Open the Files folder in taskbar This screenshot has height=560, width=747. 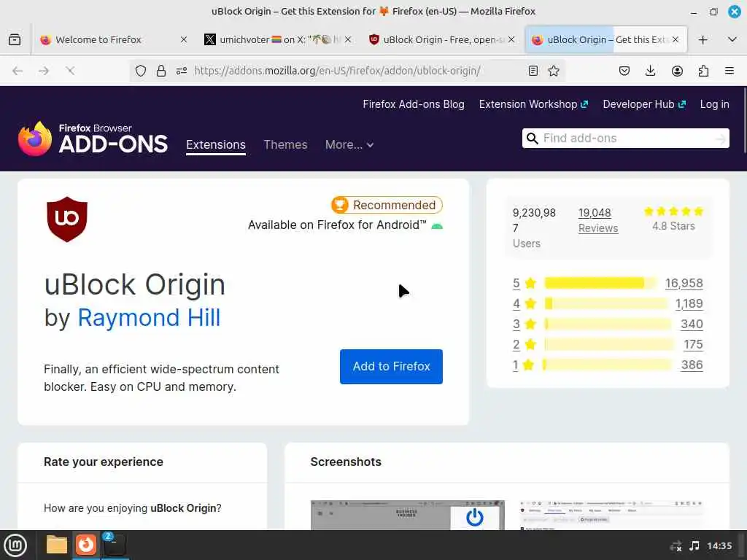point(56,545)
